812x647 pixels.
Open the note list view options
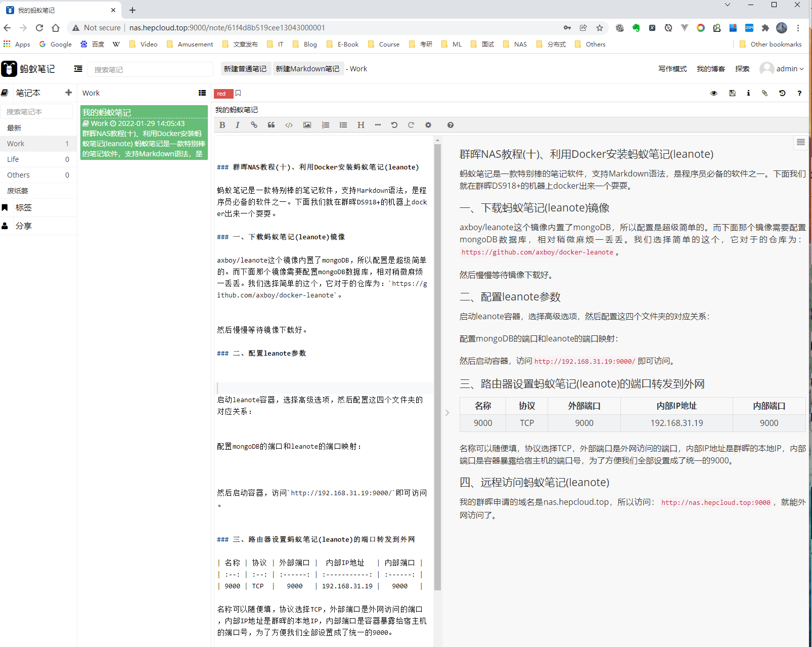202,93
